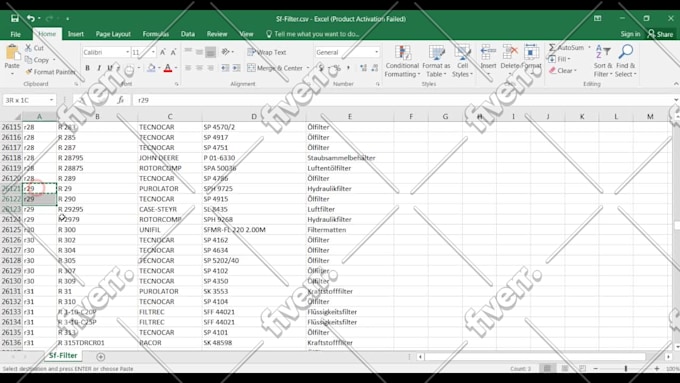680x383 pixels.
Task: Open the File tab
Action: (16, 34)
